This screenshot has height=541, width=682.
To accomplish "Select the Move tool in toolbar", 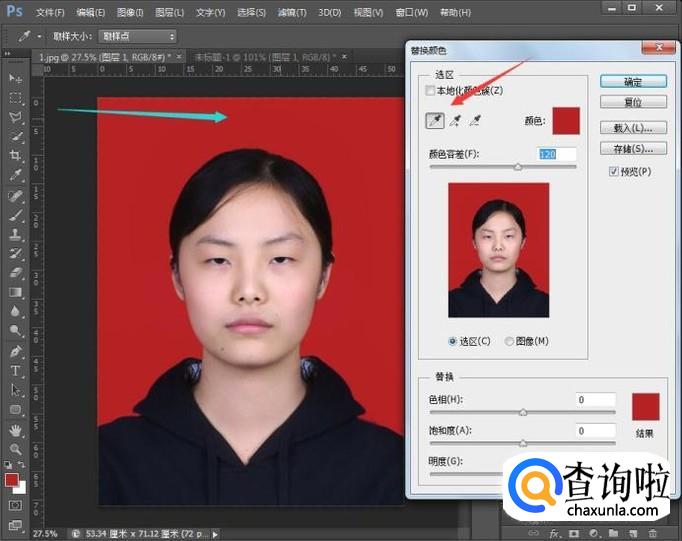I will point(16,78).
